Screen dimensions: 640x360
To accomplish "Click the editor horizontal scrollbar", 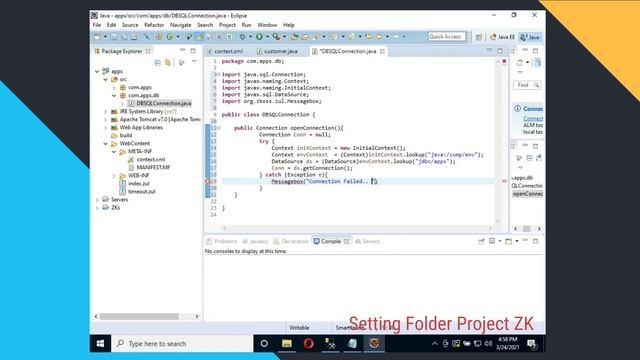I will tap(358, 228).
